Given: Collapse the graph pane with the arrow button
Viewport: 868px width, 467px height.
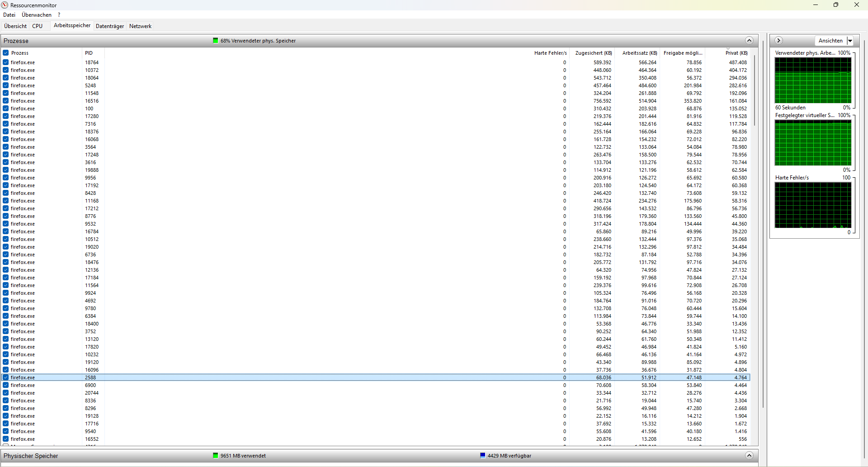Looking at the screenshot, I should [x=778, y=41].
